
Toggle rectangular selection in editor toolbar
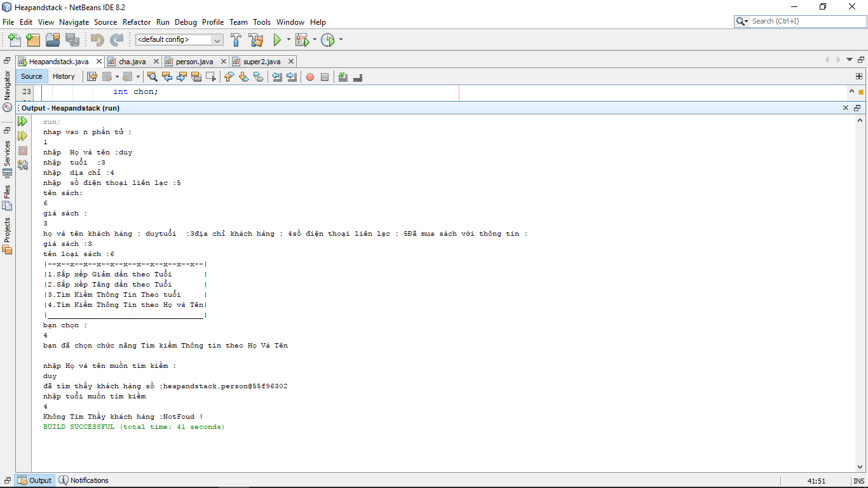coord(211,77)
